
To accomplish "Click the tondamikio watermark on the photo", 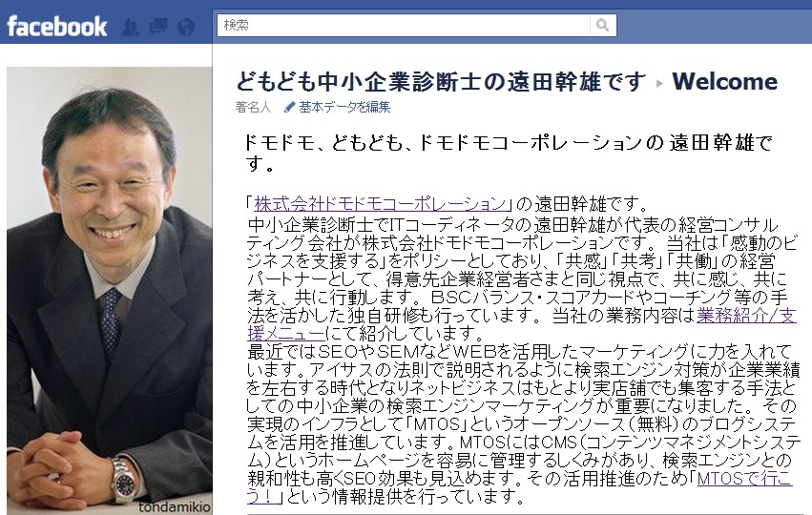I will [x=174, y=506].
